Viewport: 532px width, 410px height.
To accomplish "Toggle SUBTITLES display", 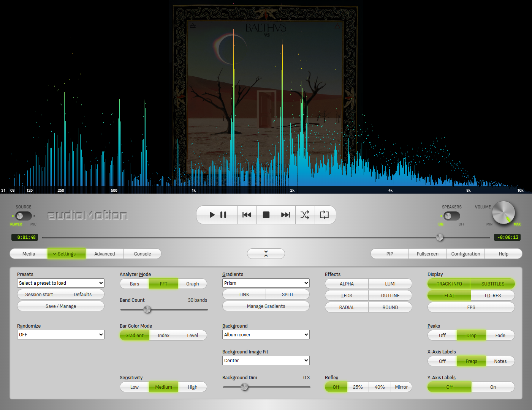I will (493, 284).
